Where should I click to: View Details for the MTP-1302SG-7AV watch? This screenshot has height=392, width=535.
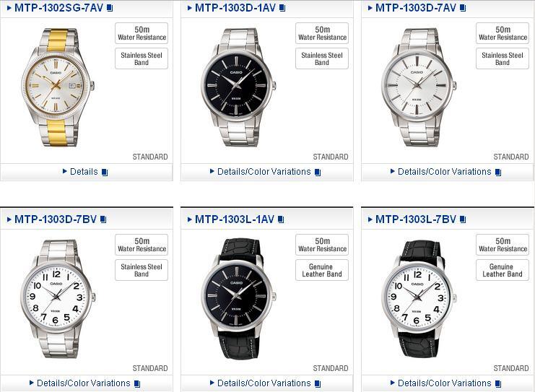(84, 172)
